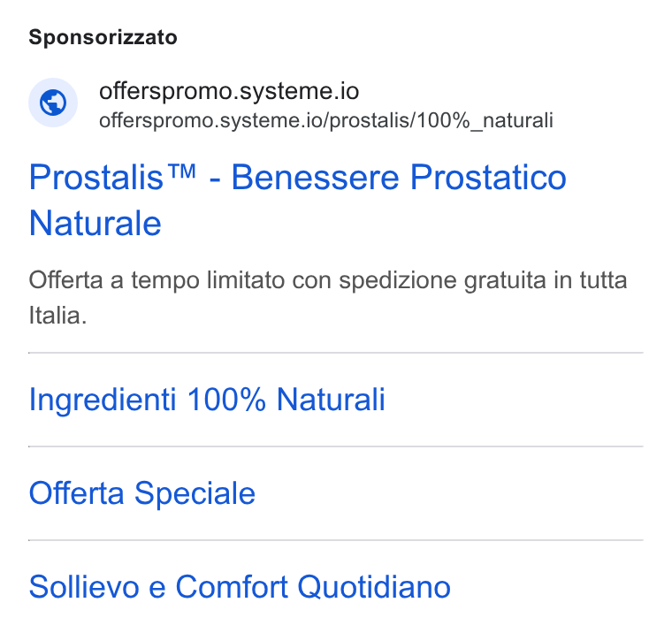
Task: Click the ™ symbol after Prostalis
Action: tap(182, 172)
